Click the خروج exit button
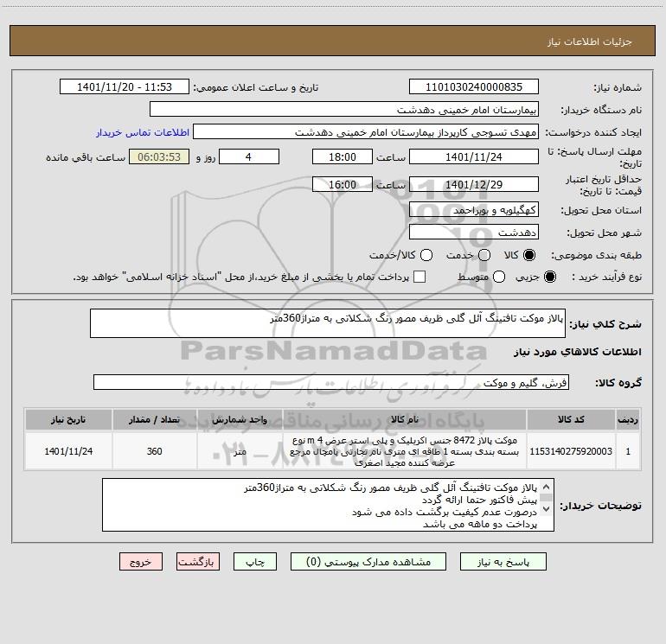 click(141, 562)
